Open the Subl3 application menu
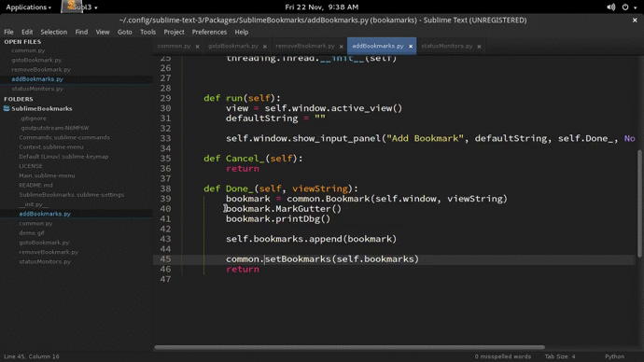 click(x=85, y=7)
